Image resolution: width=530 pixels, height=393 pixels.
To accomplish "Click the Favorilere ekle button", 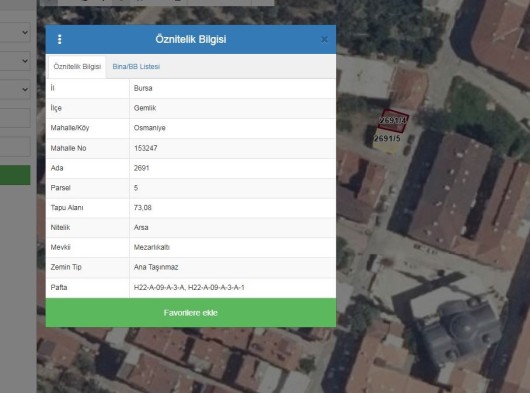I will (x=191, y=313).
